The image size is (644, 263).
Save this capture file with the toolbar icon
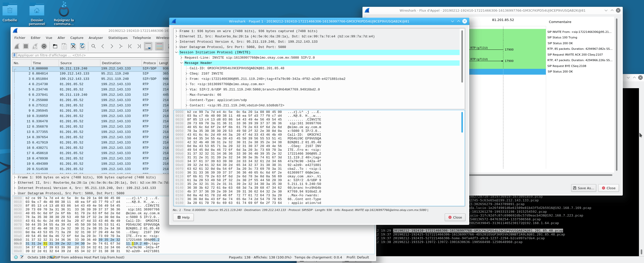pos(64,46)
